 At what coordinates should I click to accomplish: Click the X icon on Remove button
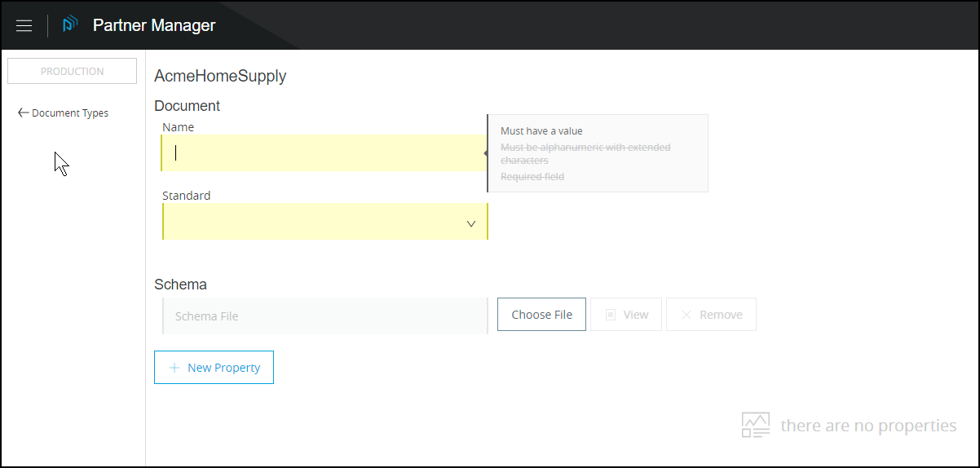click(x=686, y=315)
